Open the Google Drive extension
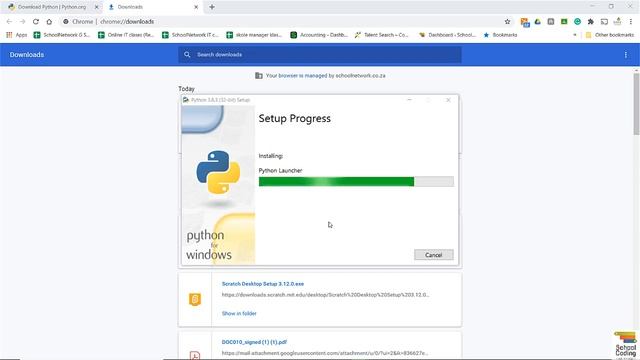640x360 pixels. pos(538,22)
